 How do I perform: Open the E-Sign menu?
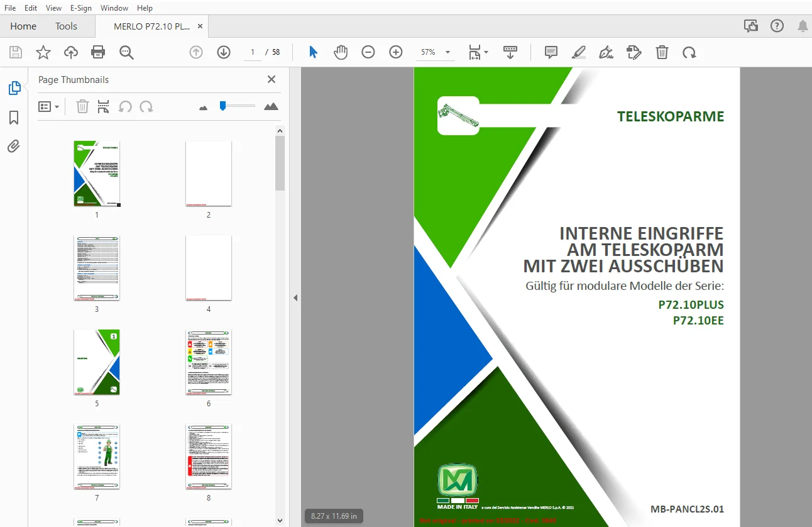[x=82, y=8]
